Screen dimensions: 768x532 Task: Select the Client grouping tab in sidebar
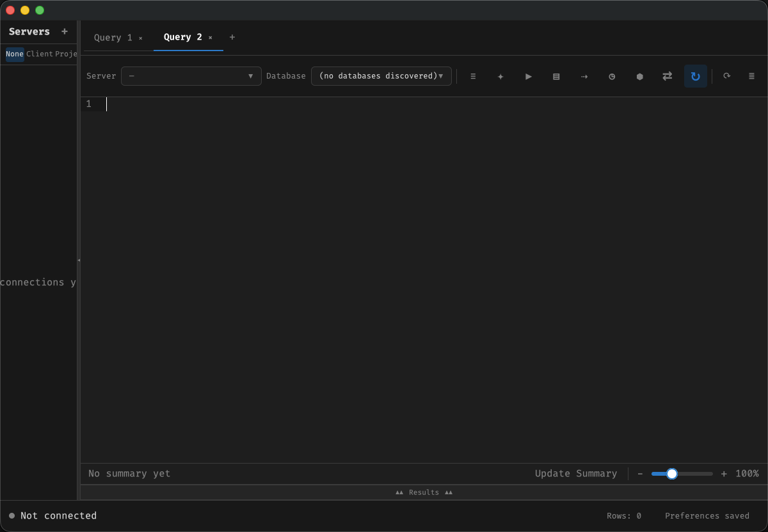pos(40,54)
